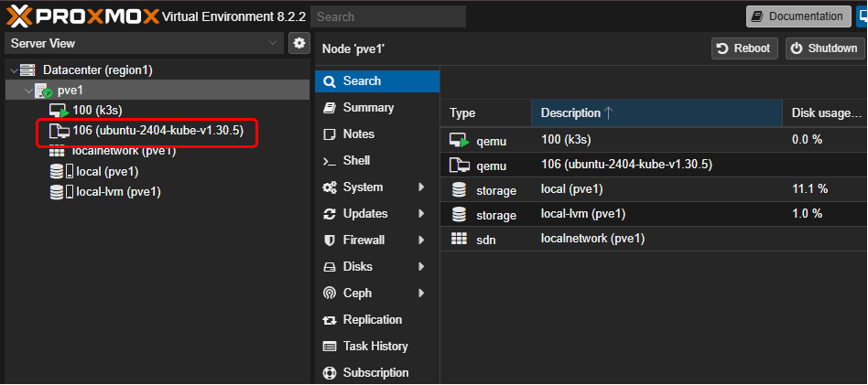Expand the System submenu arrow
The width and height of the screenshot is (868, 385).
pyautogui.click(x=421, y=187)
